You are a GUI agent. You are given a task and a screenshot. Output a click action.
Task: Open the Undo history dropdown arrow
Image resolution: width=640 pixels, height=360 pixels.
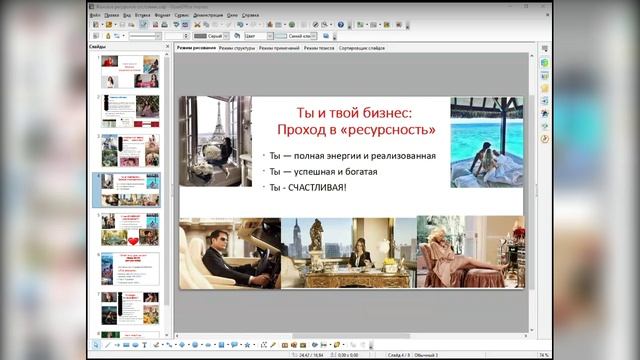click(x=246, y=25)
